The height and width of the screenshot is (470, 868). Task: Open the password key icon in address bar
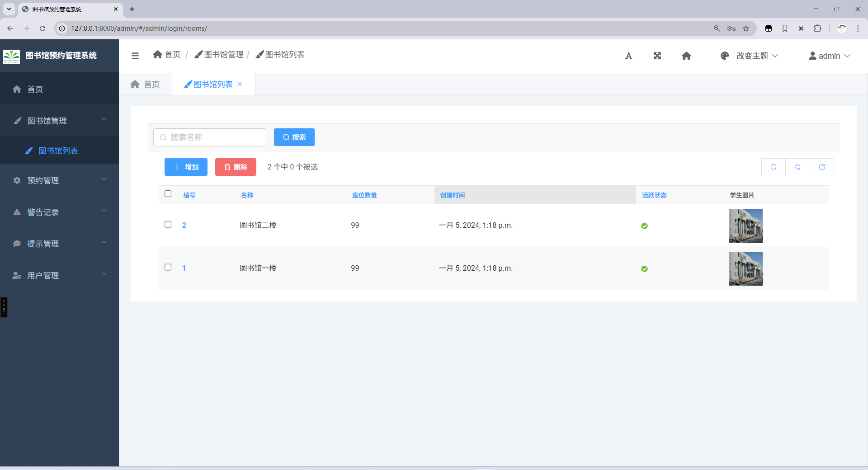click(x=731, y=28)
